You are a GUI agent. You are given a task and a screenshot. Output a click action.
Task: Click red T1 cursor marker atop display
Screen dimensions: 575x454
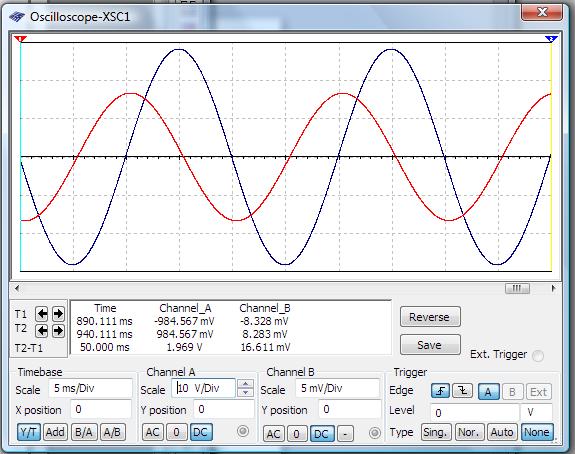[x=21, y=39]
